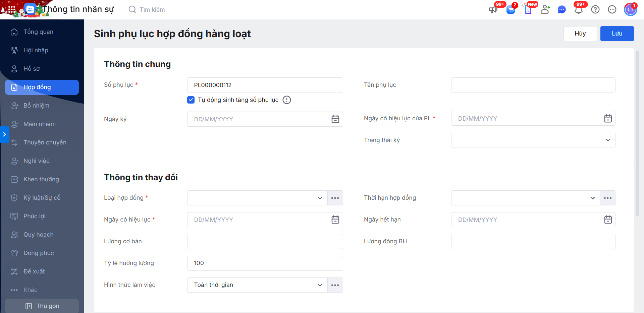Click the Lưu button
Viewport: 644px width, 313px height.
click(x=617, y=34)
